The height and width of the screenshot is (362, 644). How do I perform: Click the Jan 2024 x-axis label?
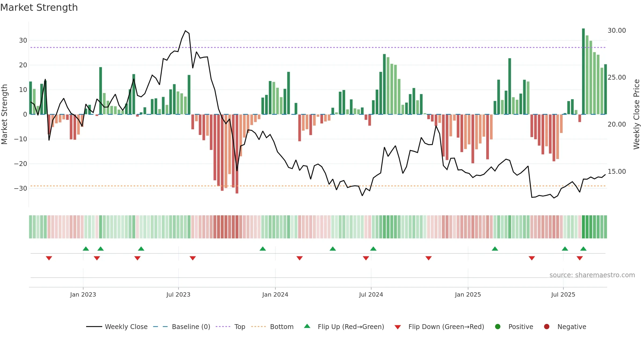point(275,294)
